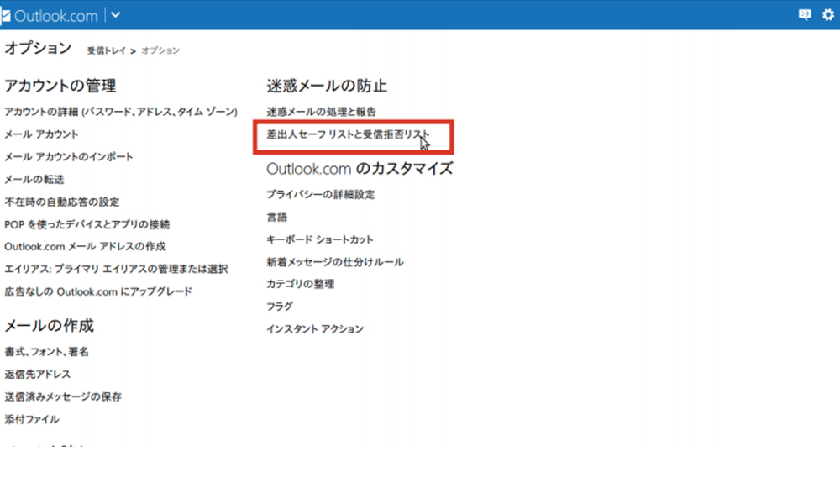Click the オプション breadcrumb text
Viewport: 840px width, 504px height.
[x=160, y=50]
